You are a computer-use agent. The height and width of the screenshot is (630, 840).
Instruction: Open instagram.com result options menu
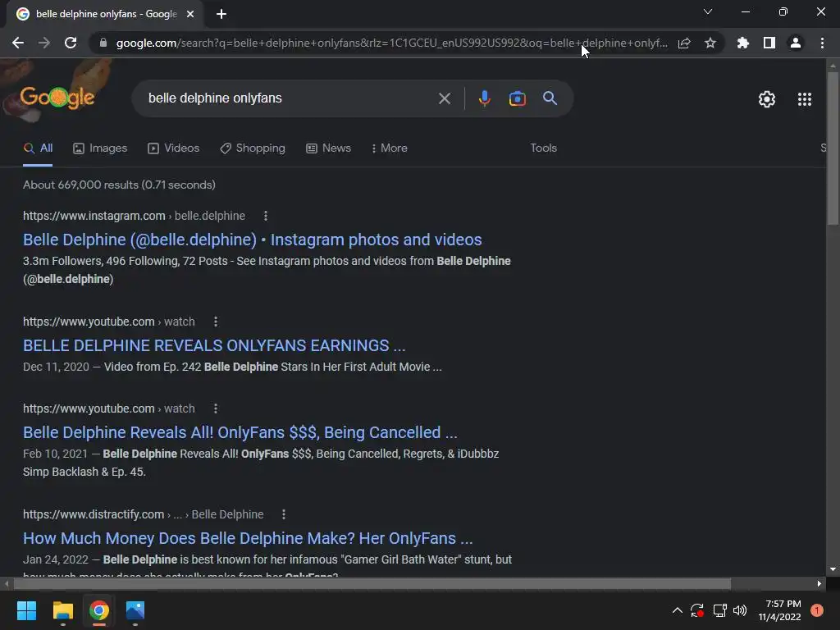point(266,216)
